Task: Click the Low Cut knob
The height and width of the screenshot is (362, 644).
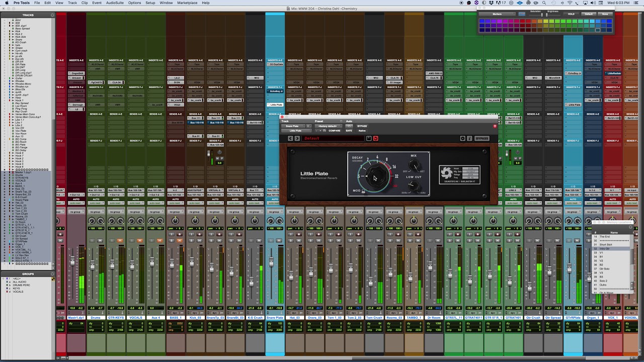Action: point(414,186)
